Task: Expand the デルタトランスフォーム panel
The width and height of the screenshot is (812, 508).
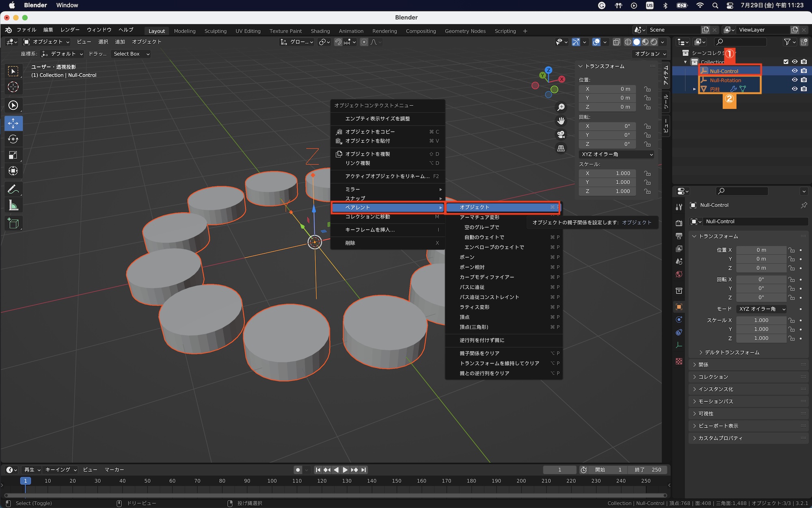Action: (731, 352)
